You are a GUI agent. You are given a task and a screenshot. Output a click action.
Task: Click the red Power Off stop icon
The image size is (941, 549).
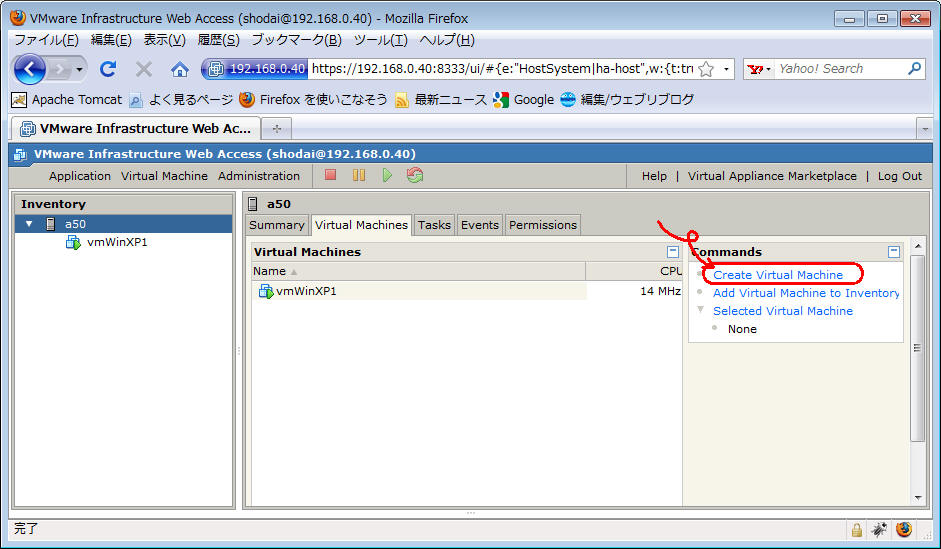point(331,176)
